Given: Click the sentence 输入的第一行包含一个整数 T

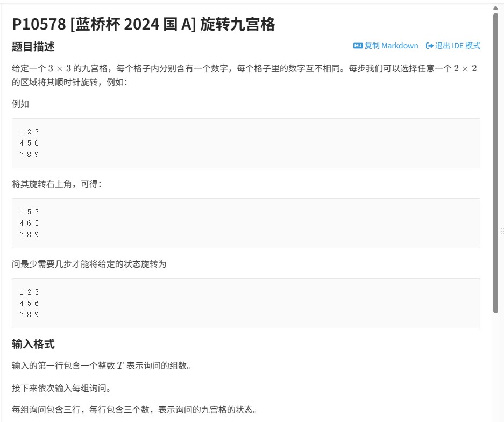Looking at the screenshot, I should (x=102, y=366).
